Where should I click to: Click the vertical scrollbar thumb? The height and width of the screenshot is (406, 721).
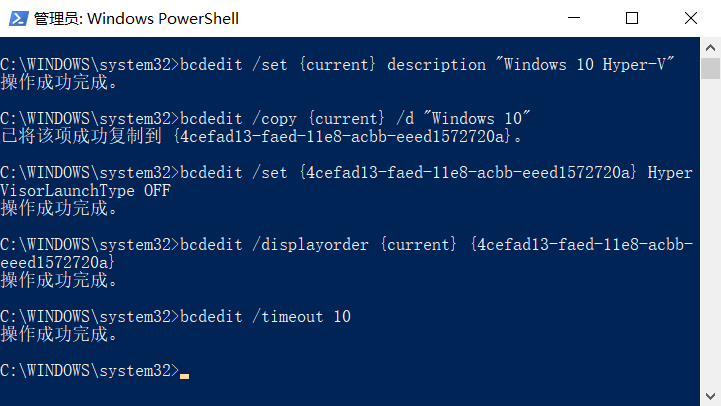click(710, 69)
